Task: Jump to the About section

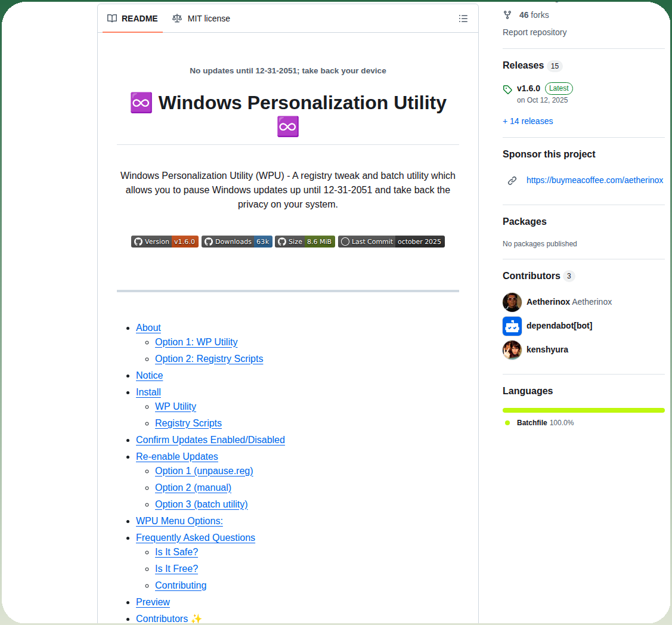Action: [148, 328]
